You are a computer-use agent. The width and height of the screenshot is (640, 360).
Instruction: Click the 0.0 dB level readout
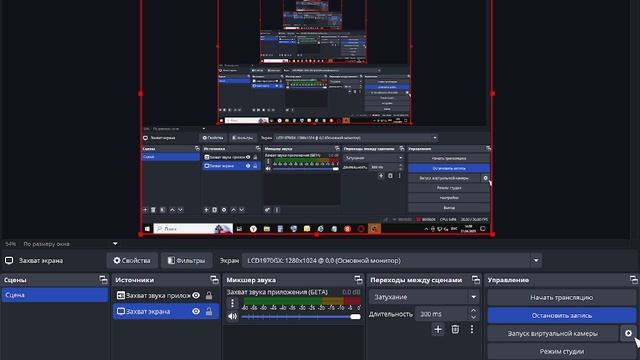[x=351, y=292]
